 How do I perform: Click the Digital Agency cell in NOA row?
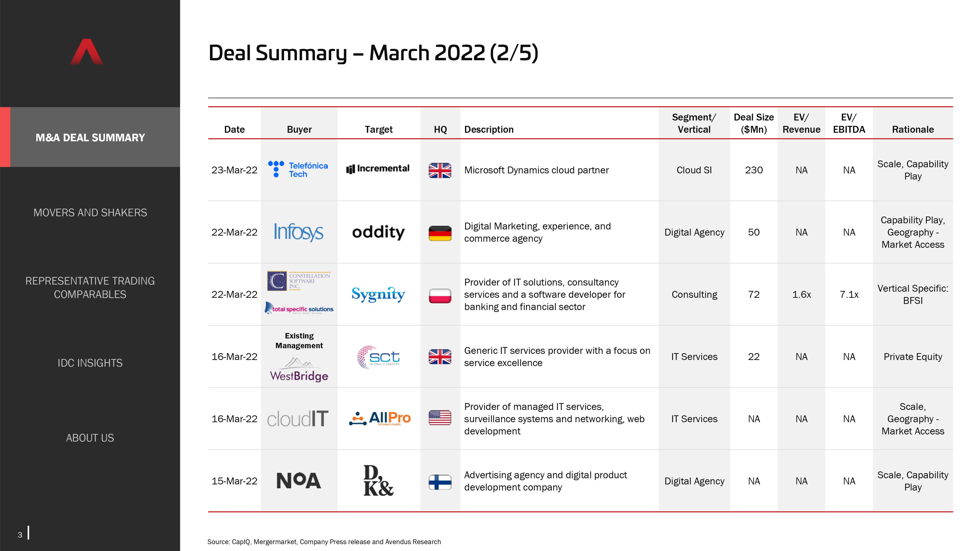click(x=694, y=481)
